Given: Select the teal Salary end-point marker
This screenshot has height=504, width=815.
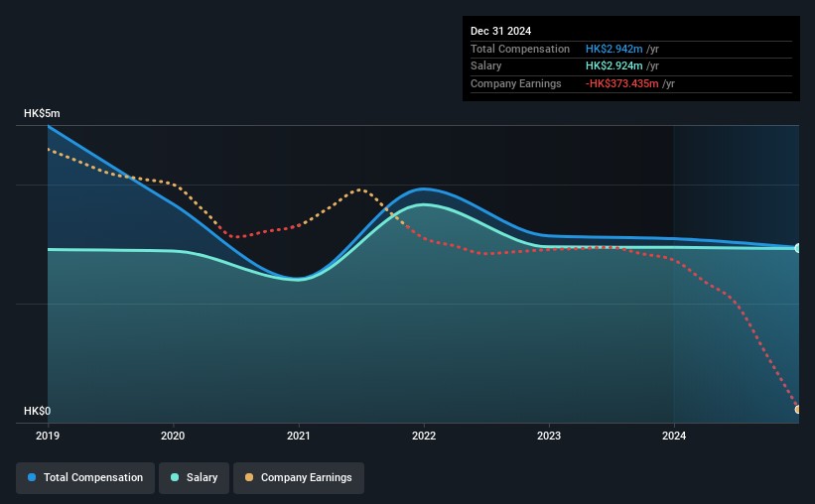Looking at the screenshot, I should point(797,248).
